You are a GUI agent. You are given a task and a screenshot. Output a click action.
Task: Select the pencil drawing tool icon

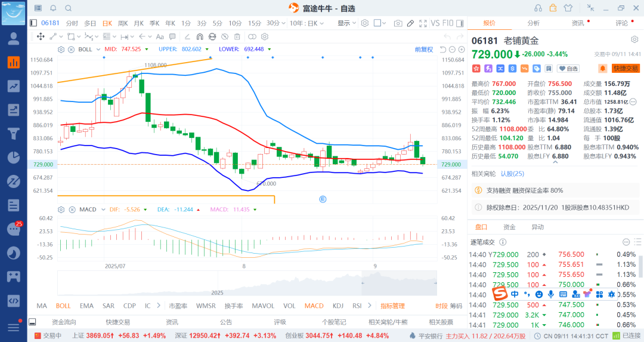pyautogui.click(x=410, y=23)
